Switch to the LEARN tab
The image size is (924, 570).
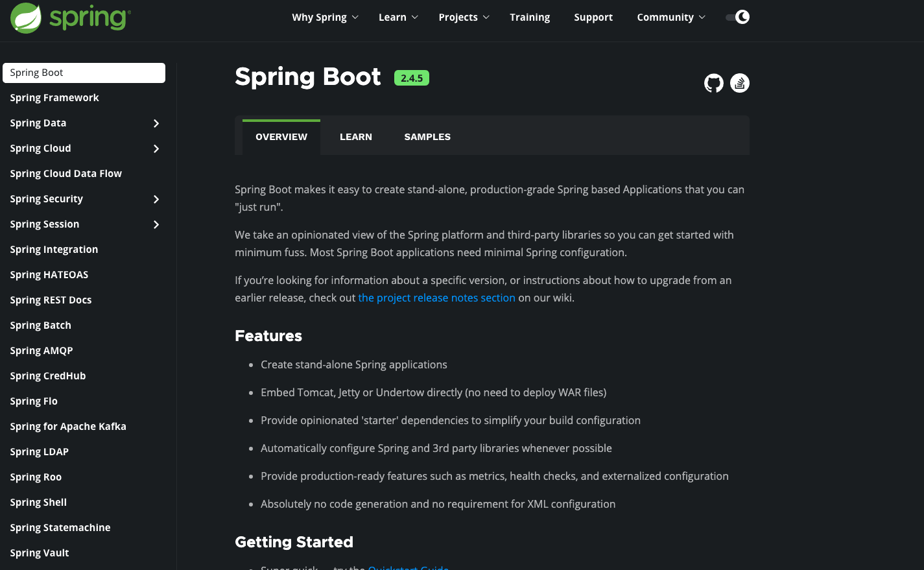tap(356, 137)
